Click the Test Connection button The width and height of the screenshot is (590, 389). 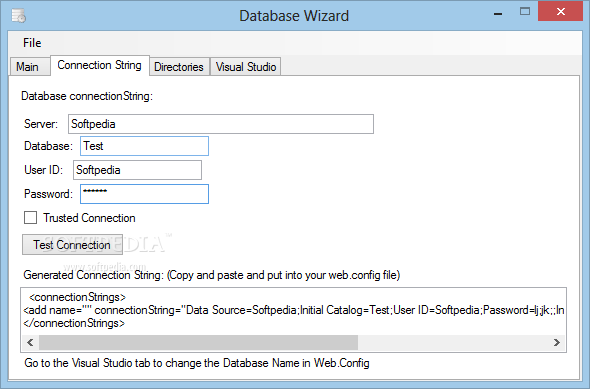[72, 245]
